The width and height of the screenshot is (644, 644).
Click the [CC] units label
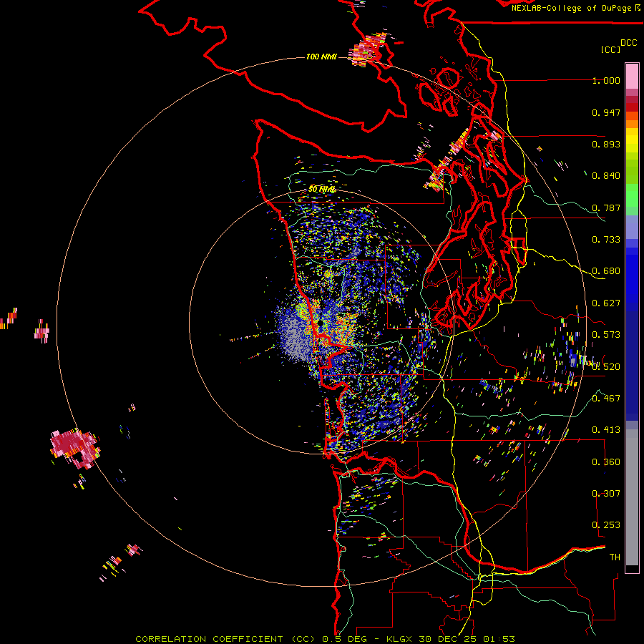[611, 49]
